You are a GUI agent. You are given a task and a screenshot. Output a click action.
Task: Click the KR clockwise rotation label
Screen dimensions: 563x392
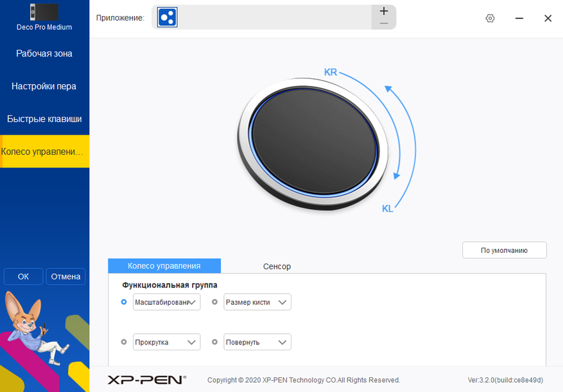(x=331, y=72)
